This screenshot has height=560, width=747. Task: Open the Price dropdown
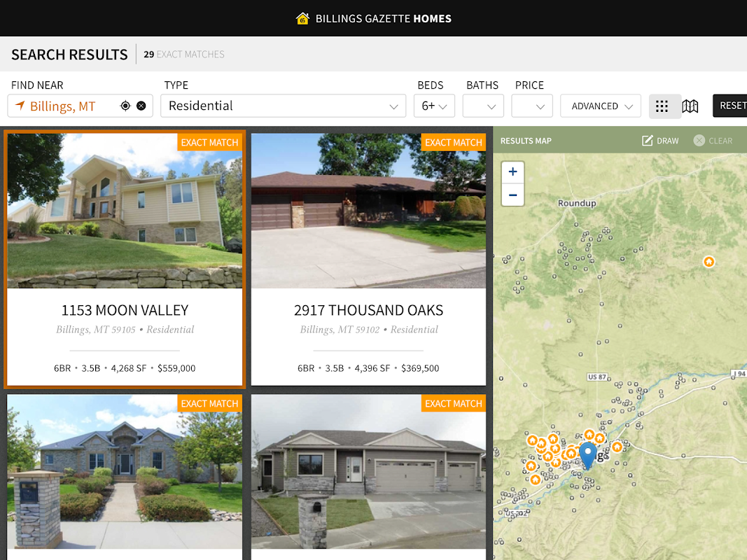(x=531, y=106)
